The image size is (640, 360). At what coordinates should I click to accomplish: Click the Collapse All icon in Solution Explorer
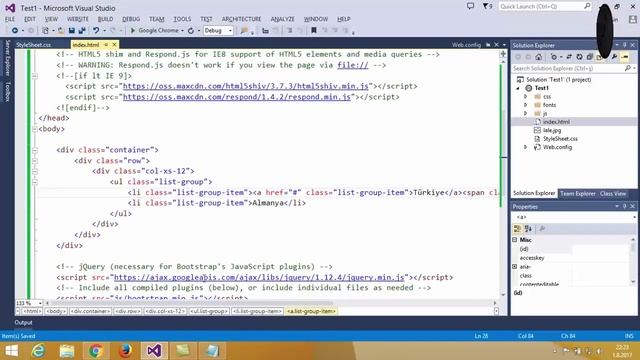tap(589, 57)
